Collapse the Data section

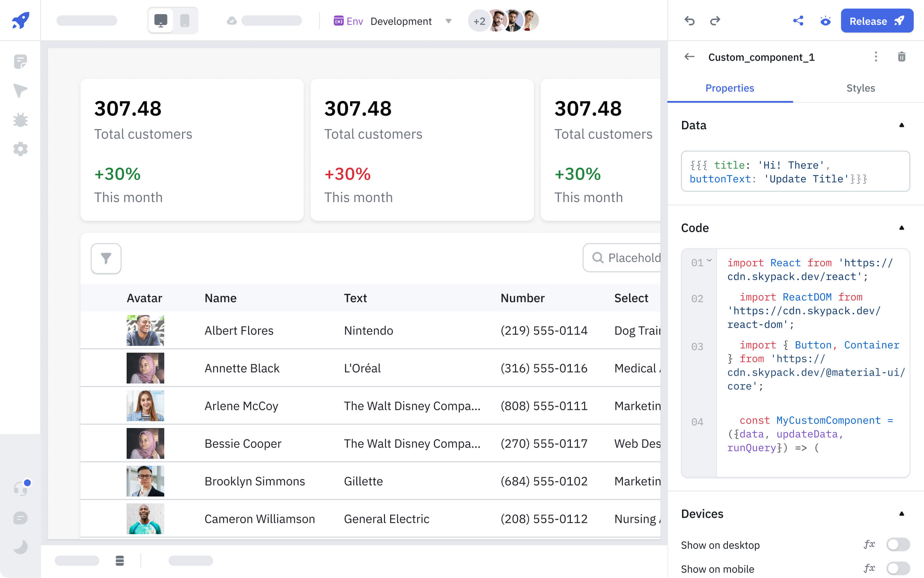click(x=901, y=125)
